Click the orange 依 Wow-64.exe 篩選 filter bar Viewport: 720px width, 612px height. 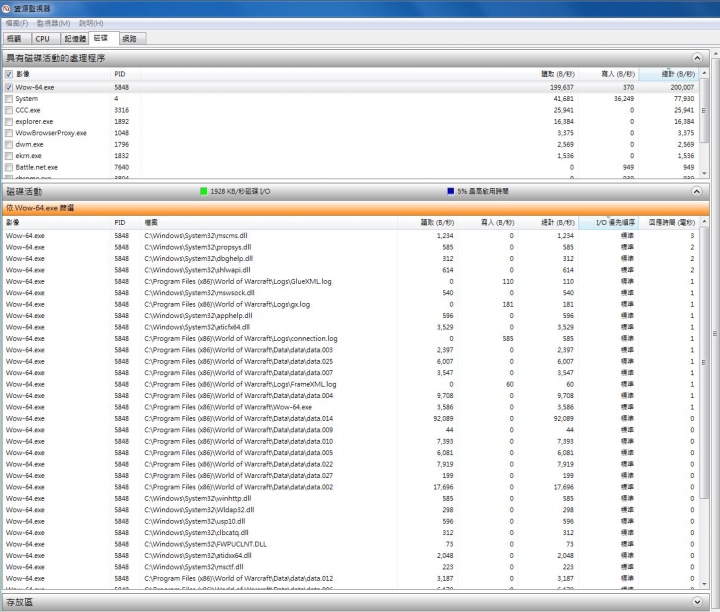click(x=356, y=208)
